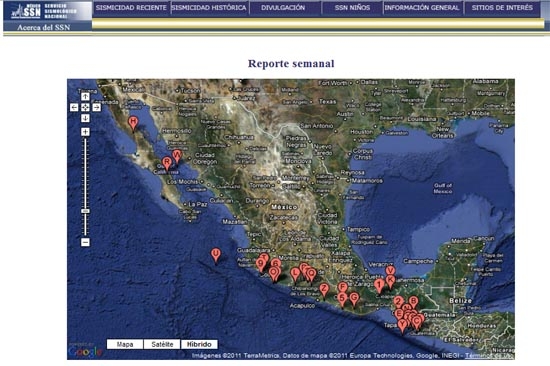Open the Sismicidad Histórica menu

(209, 8)
